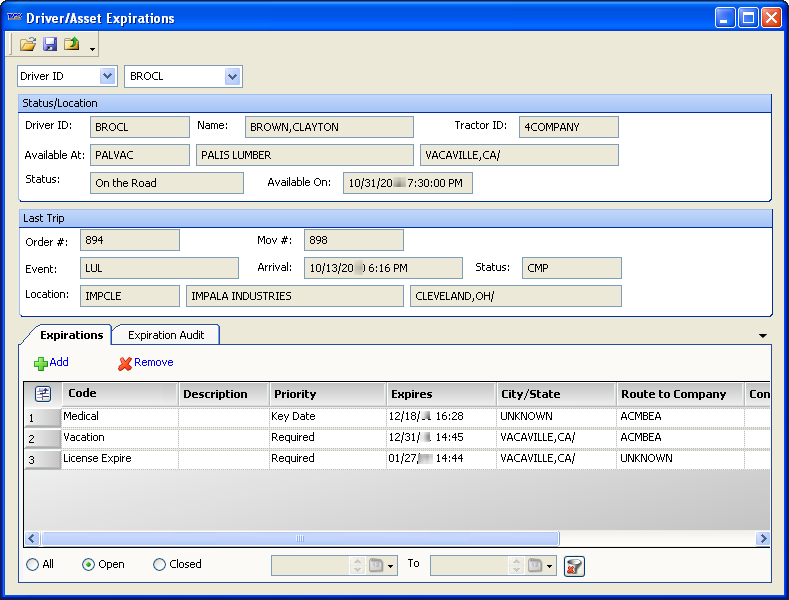This screenshot has height=600, width=789.
Task: Sort by the Expires column header
Action: [x=439, y=394]
